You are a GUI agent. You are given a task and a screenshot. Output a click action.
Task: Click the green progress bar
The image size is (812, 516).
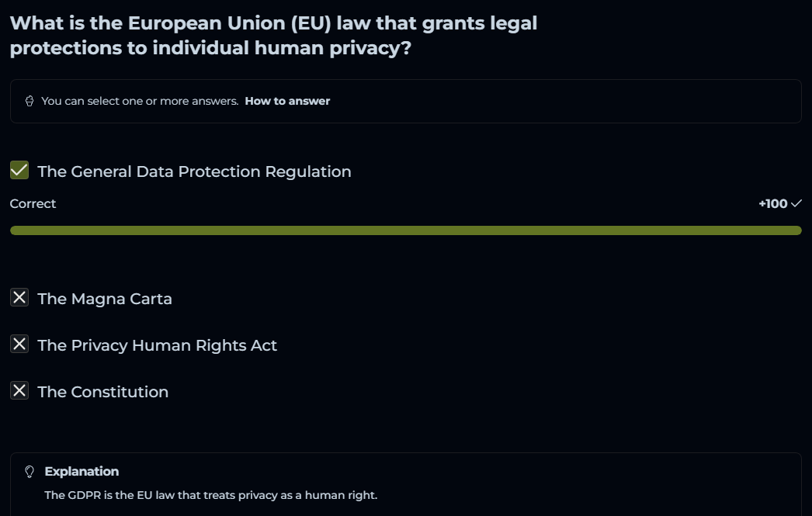click(x=405, y=230)
